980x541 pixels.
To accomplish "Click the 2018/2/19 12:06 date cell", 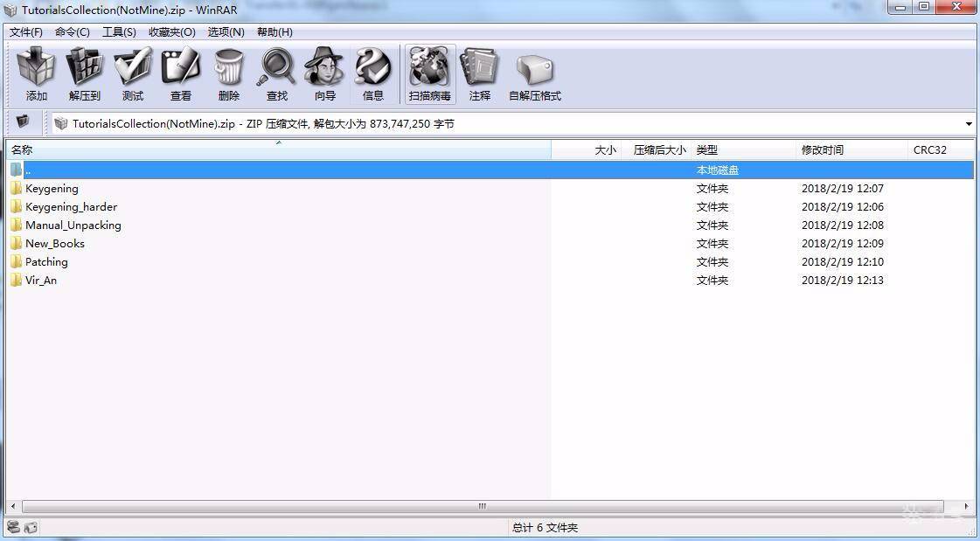I will click(x=843, y=206).
